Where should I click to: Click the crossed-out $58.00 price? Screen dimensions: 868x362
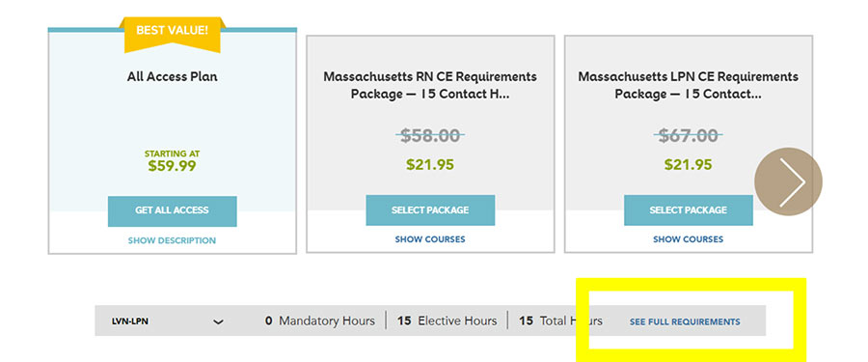(x=430, y=135)
